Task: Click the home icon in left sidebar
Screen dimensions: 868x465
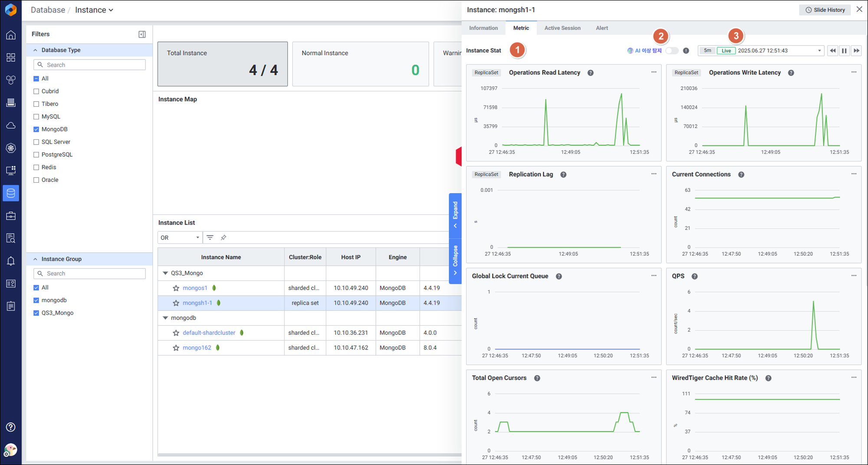Action: click(x=11, y=35)
